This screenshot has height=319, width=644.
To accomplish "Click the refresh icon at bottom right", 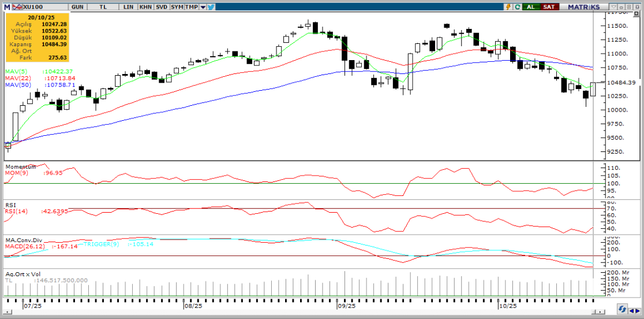I will click(x=622, y=309).
